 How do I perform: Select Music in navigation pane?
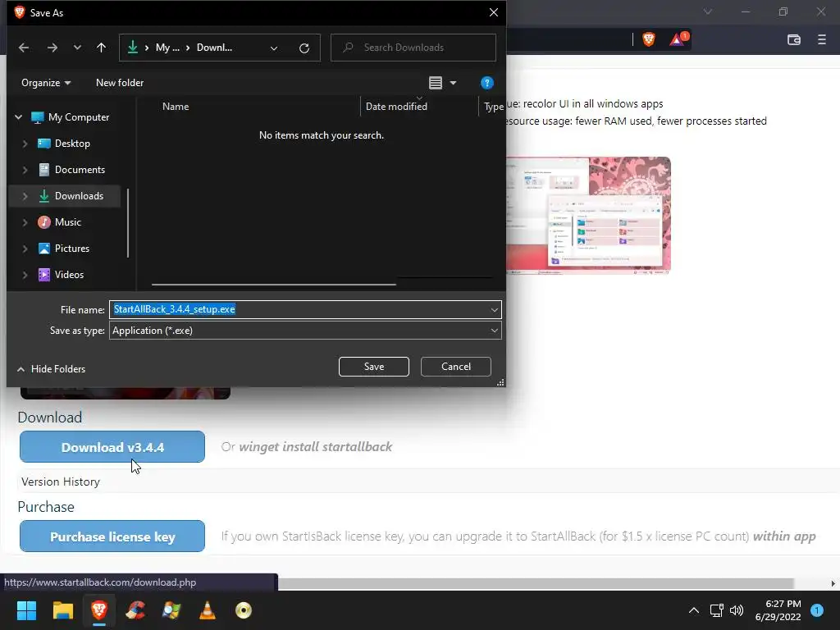tap(68, 222)
